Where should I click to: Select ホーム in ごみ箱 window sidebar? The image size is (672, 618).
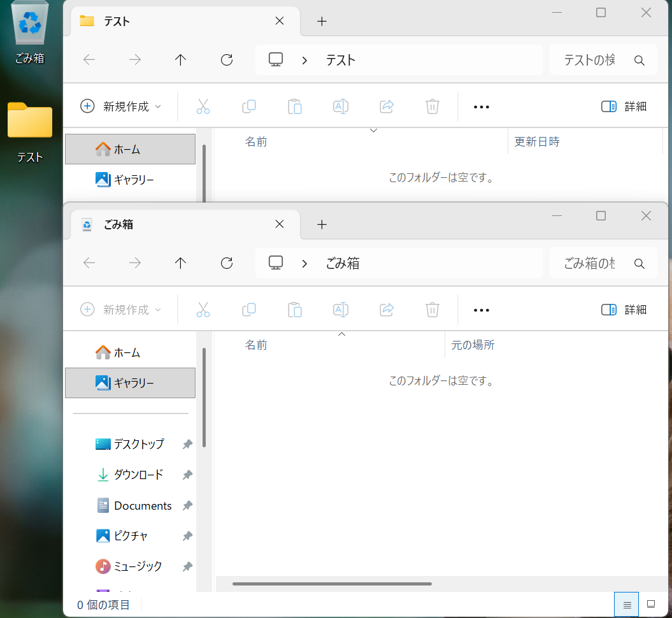pos(131,352)
